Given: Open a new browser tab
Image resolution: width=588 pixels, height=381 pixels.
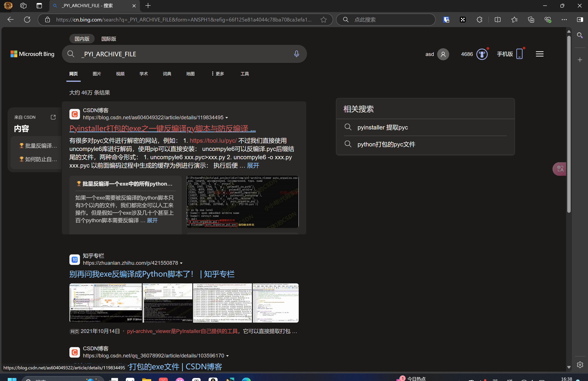Looking at the screenshot, I should [x=148, y=5].
